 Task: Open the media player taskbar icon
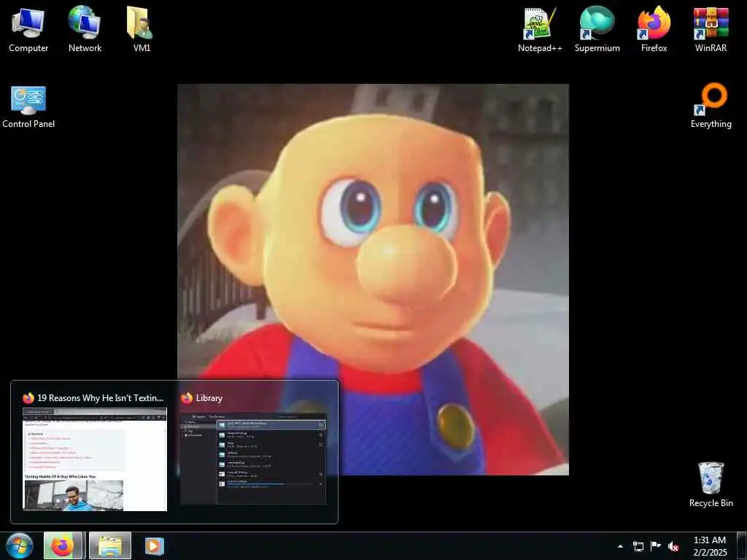pyautogui.click(x=154, y=545)
